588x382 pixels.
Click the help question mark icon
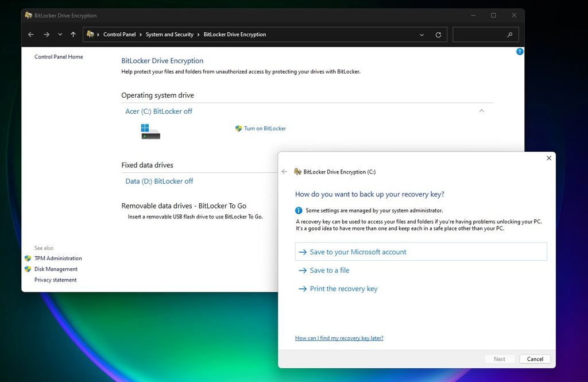click(520, 52)
